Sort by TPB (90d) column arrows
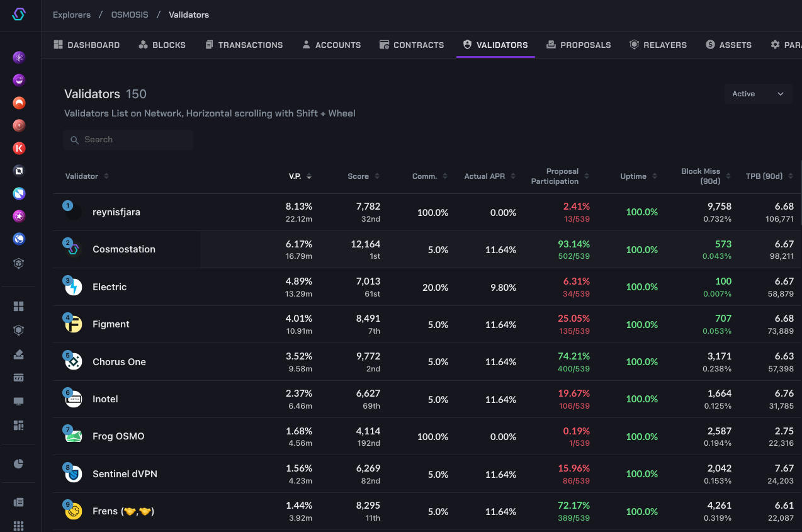The image size is (802, 532). 791,176
